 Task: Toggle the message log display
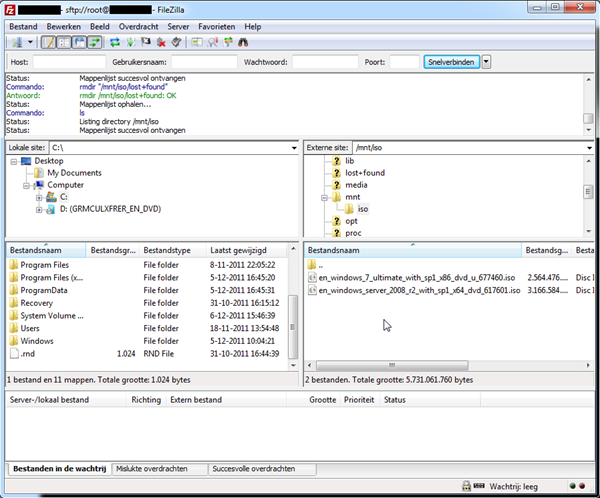(x=49, y=42)
